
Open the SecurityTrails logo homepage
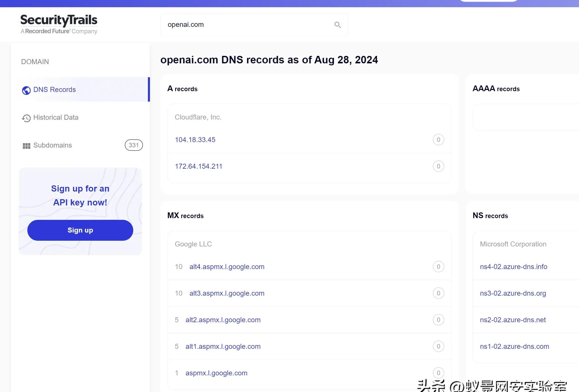point(59,24)
